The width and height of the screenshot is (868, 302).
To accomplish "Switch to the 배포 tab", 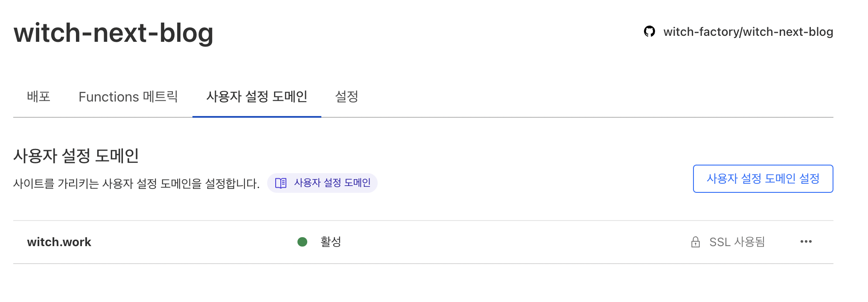I will pyautogui.click(x=38, y=97).
